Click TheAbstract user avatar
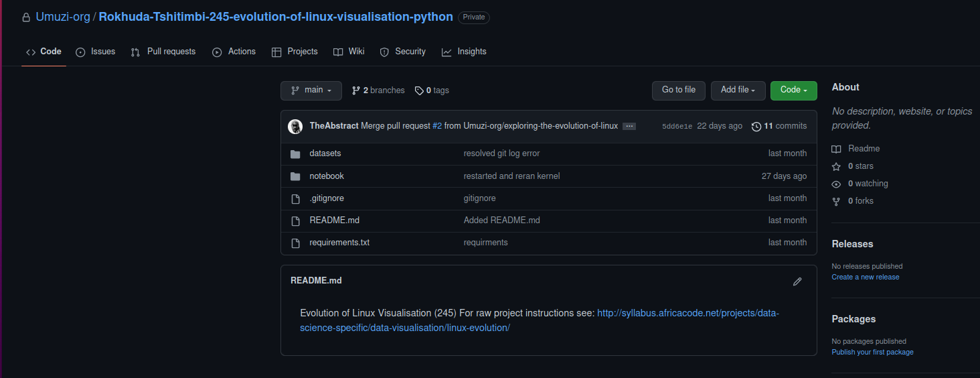 click(295, 126)
